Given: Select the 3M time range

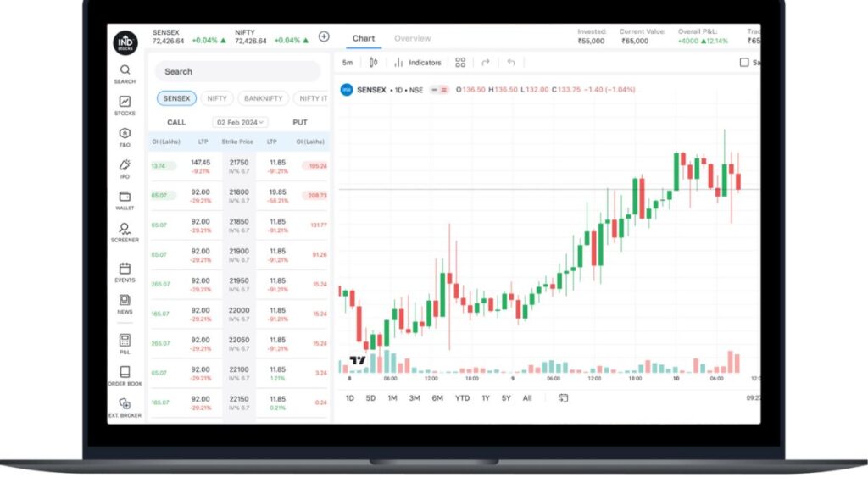Looking at the screenshot, I should coord(414,397).
